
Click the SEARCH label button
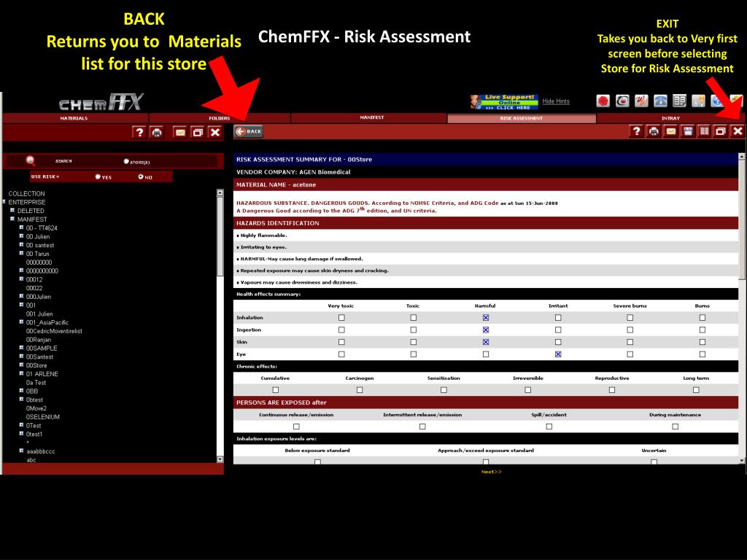pyautogui.click(x=63, y=161)
